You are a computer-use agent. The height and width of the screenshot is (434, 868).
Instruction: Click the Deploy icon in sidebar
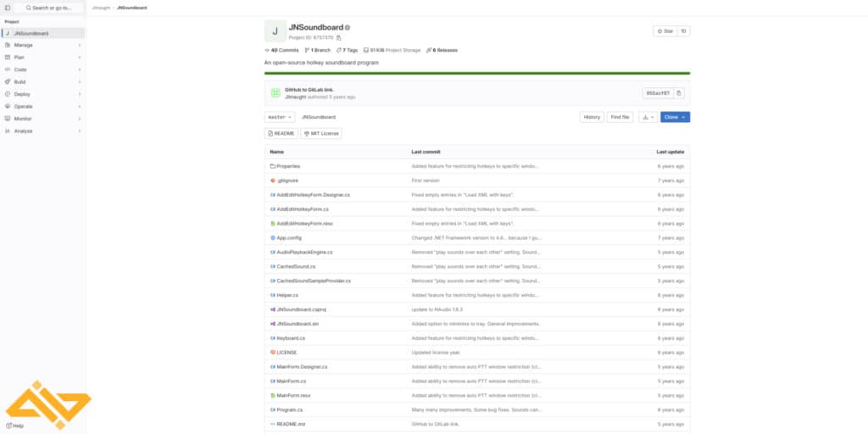(x=8, y=94)
